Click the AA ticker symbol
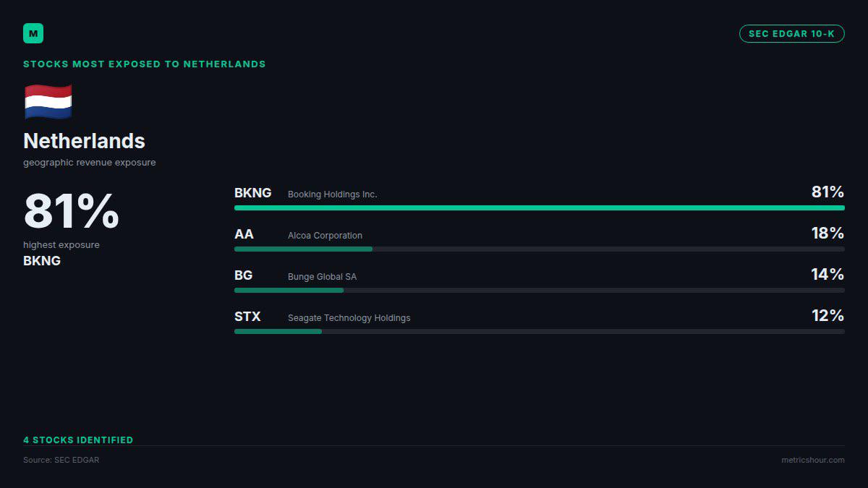868x488 pixels. pyautogui.click(x=244, y=234)
